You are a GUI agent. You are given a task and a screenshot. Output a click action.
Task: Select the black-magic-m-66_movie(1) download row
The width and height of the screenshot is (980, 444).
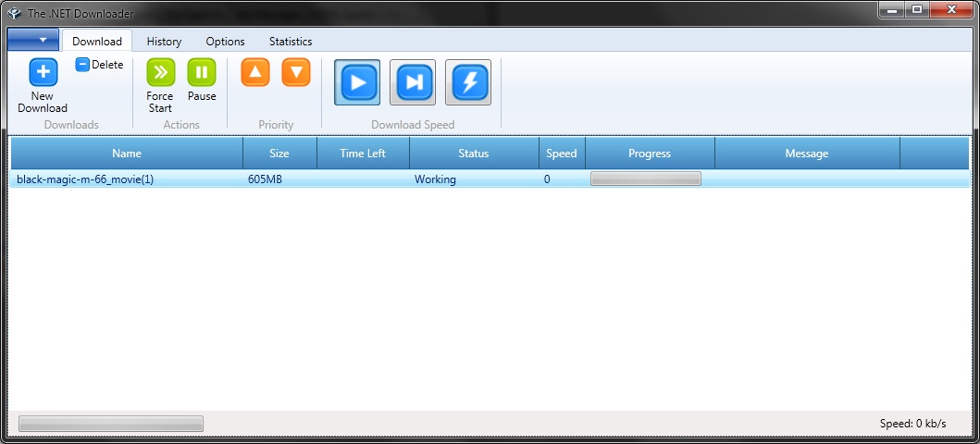pyautogui.click(x=490, y=179)
